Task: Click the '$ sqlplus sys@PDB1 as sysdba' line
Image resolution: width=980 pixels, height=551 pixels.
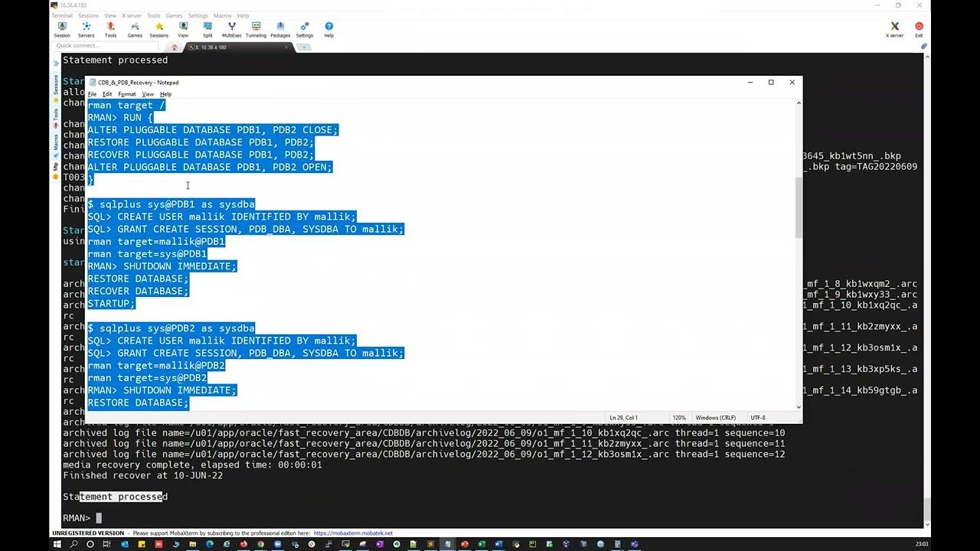Action: (171, 204)
